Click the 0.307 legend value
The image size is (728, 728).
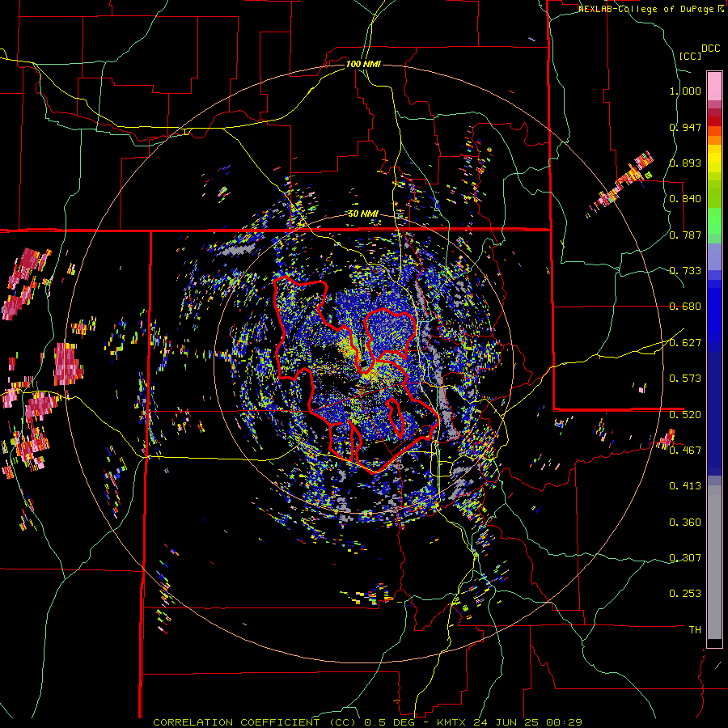pyautogui.click(x=685, y=558)
